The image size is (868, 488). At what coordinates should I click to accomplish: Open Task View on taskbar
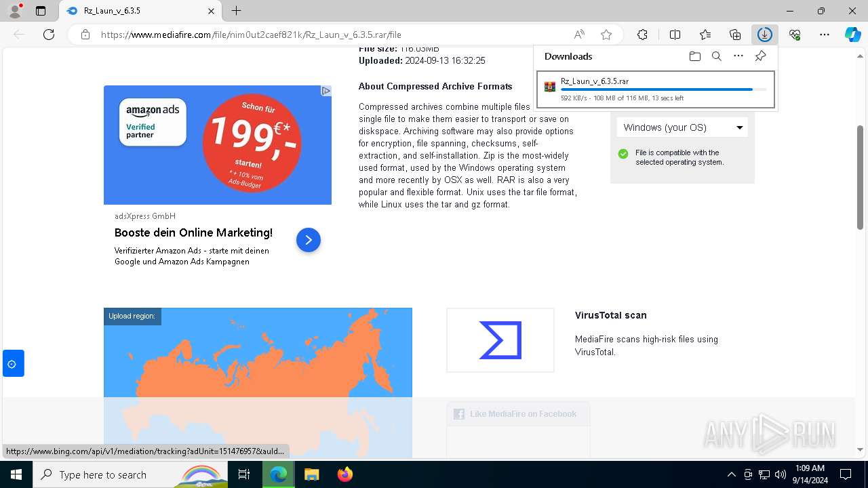(x=244, y=474)
